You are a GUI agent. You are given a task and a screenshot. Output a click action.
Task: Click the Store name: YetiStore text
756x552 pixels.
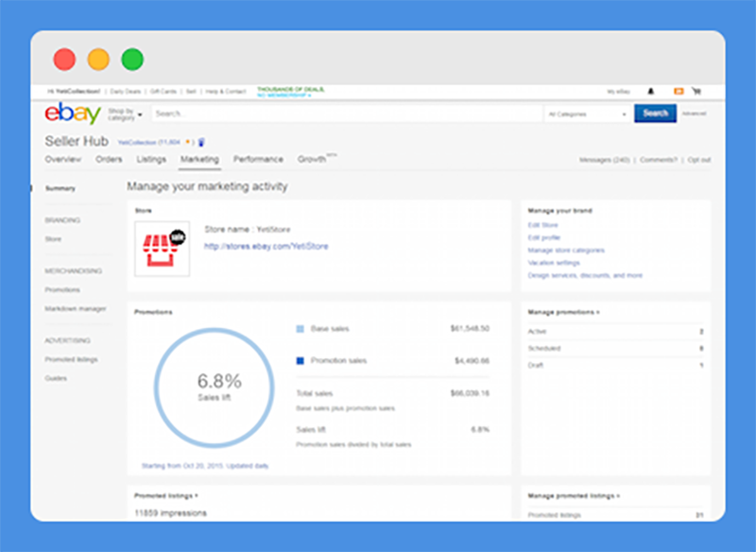coord(248,230)
